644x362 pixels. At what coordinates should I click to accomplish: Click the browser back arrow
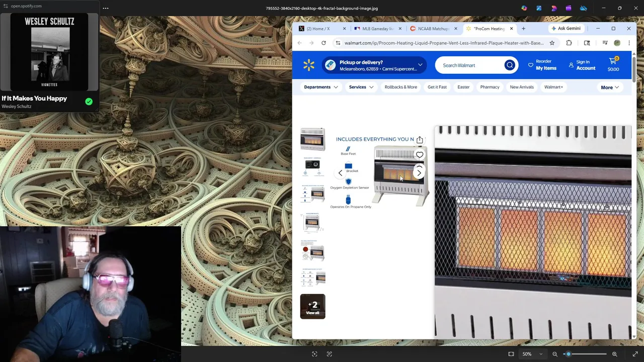click(299, 43)
